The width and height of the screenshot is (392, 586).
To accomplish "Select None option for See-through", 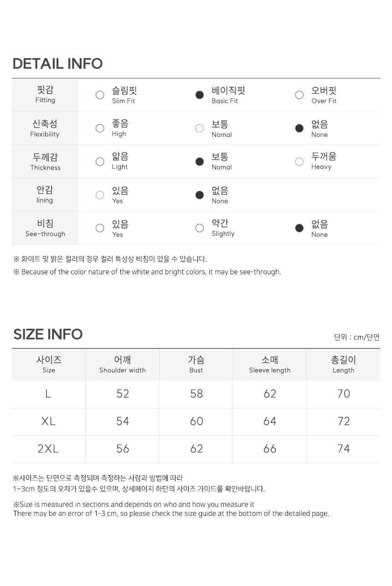I will (x=299, y=228).
